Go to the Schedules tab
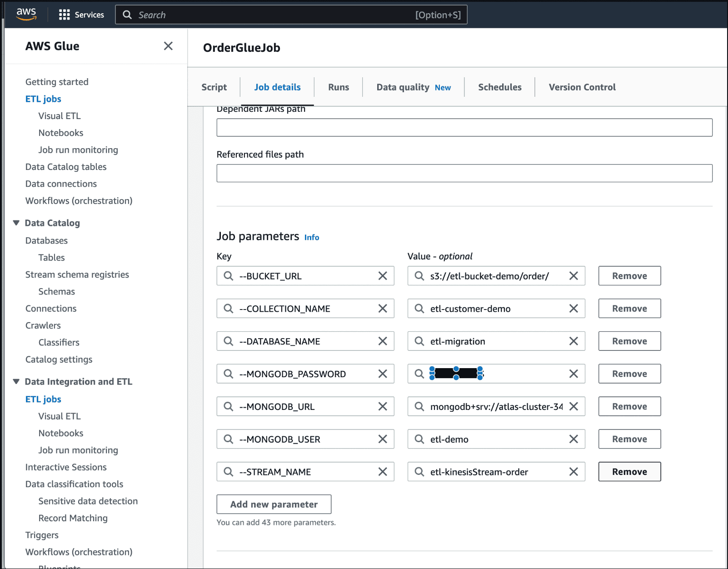This screenshot has height=569, width=728. tap(500, 87)
